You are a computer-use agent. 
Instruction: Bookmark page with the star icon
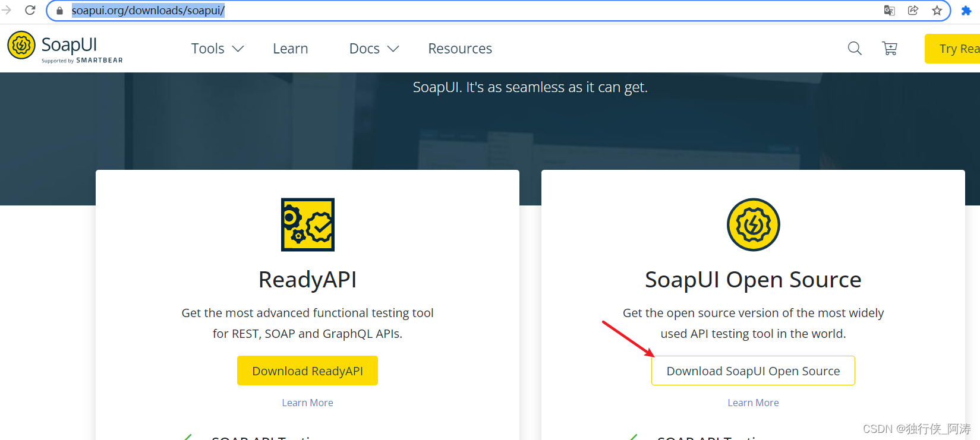click(937, 10)
